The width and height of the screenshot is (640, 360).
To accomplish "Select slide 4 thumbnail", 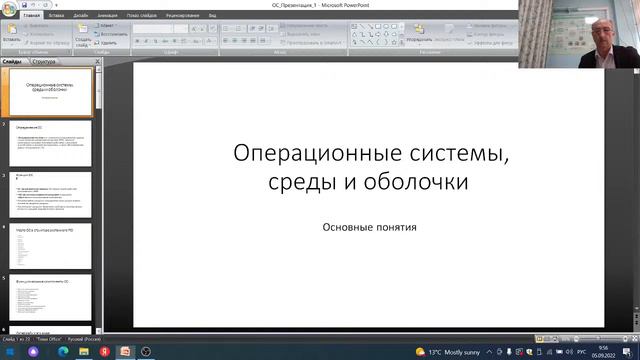I will 51,246.
